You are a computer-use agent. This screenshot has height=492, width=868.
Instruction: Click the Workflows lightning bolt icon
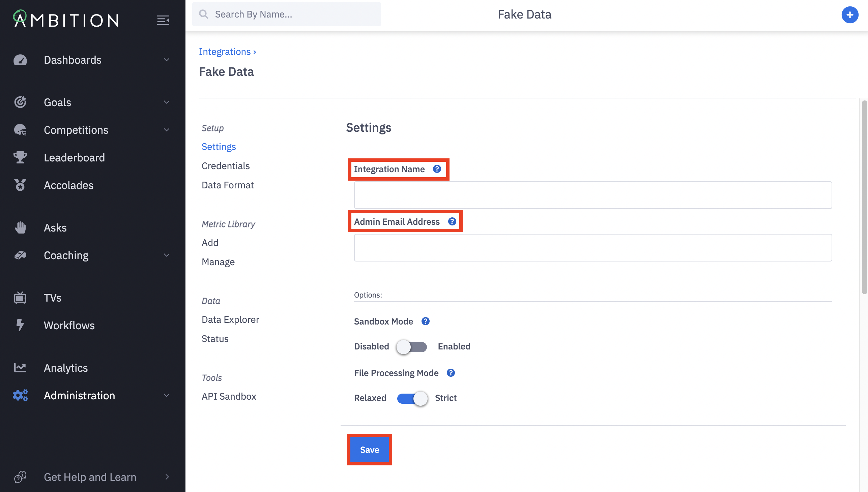20,326
